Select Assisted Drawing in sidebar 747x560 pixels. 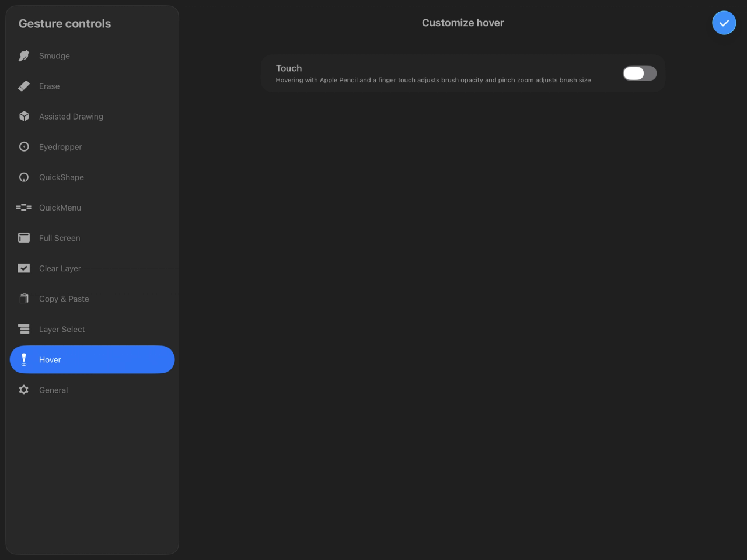click(x=92, y=116)
